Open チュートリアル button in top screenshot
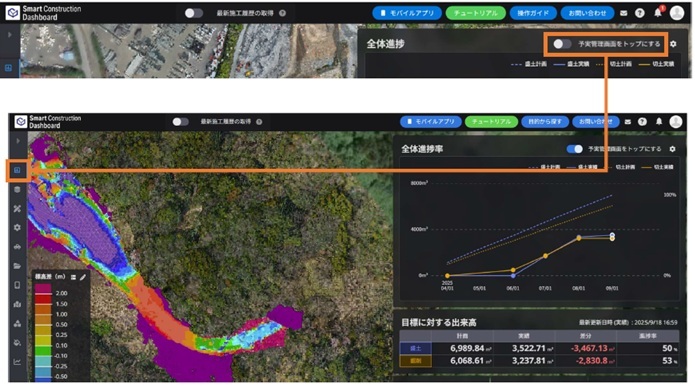This screenshot has height=387, width=695. (475, 13)
